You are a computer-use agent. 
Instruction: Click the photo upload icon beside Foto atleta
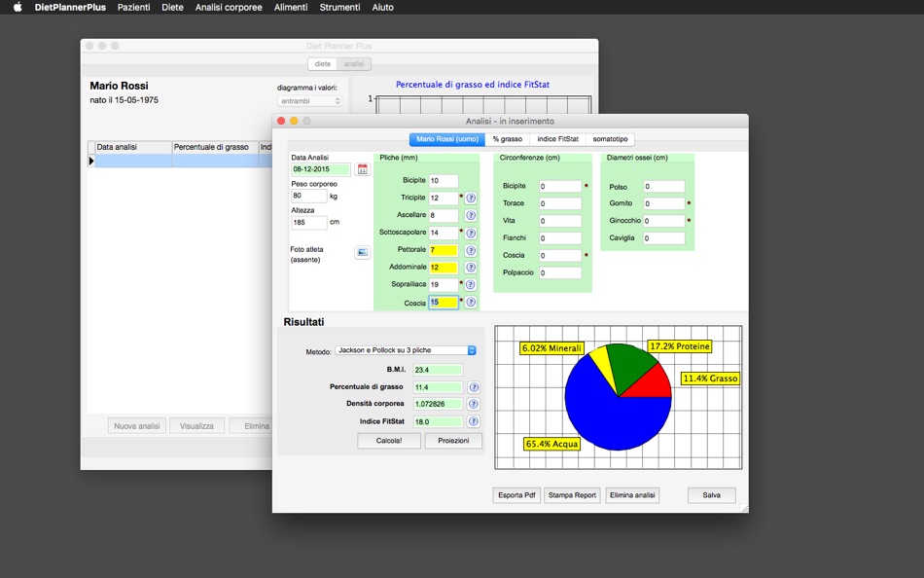tap(364, 252)
